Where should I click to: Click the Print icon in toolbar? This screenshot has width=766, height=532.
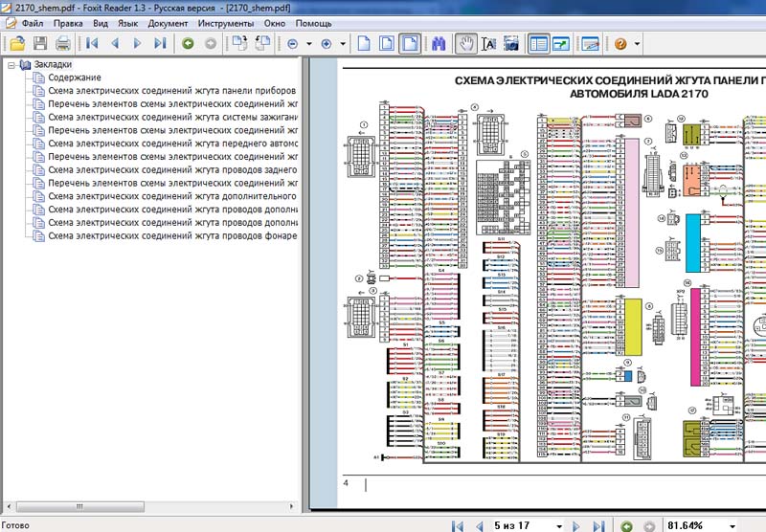(x=63, y=44)
